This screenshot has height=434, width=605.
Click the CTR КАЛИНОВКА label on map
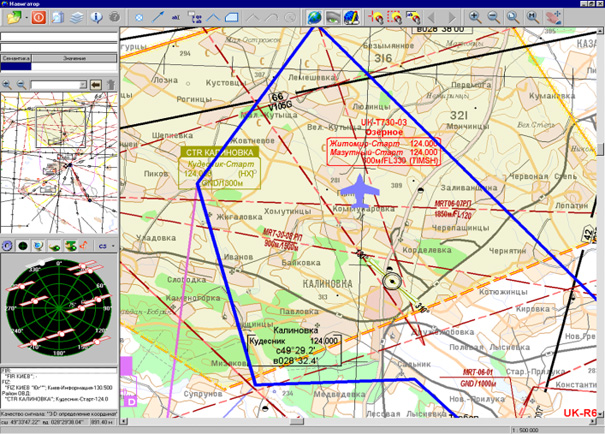pos(220,152)
